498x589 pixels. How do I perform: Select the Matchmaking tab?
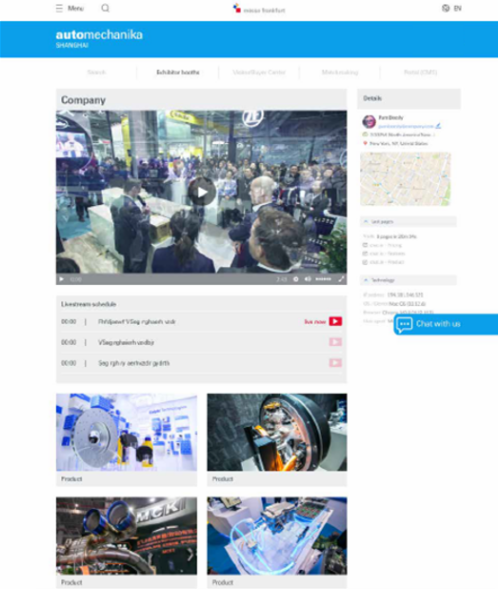[340, 72]
